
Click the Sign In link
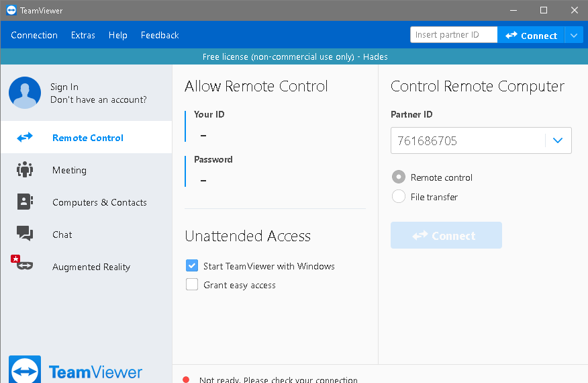[64, 87]
